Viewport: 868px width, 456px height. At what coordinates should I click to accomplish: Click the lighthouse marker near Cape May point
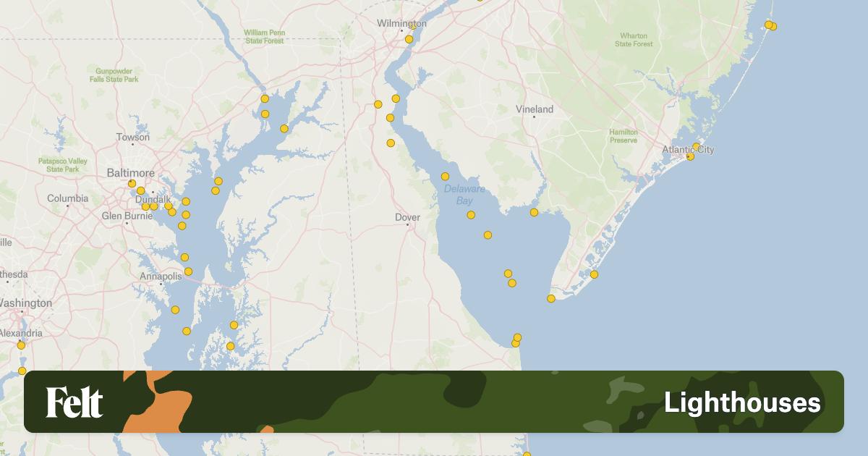(x=551, y=299)
